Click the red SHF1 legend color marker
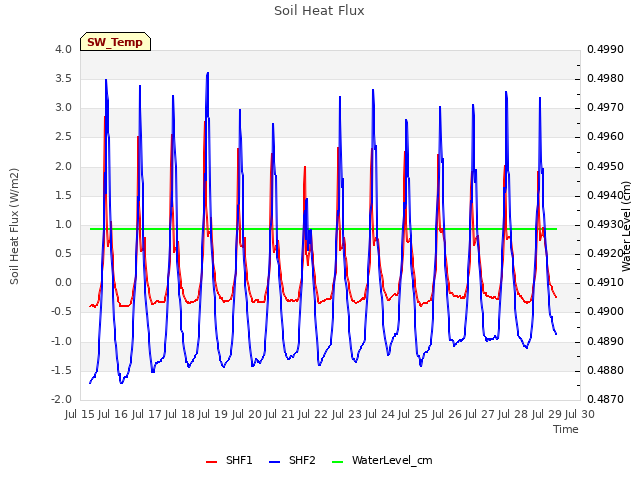The image size is (640, 480). pos(211,462)
